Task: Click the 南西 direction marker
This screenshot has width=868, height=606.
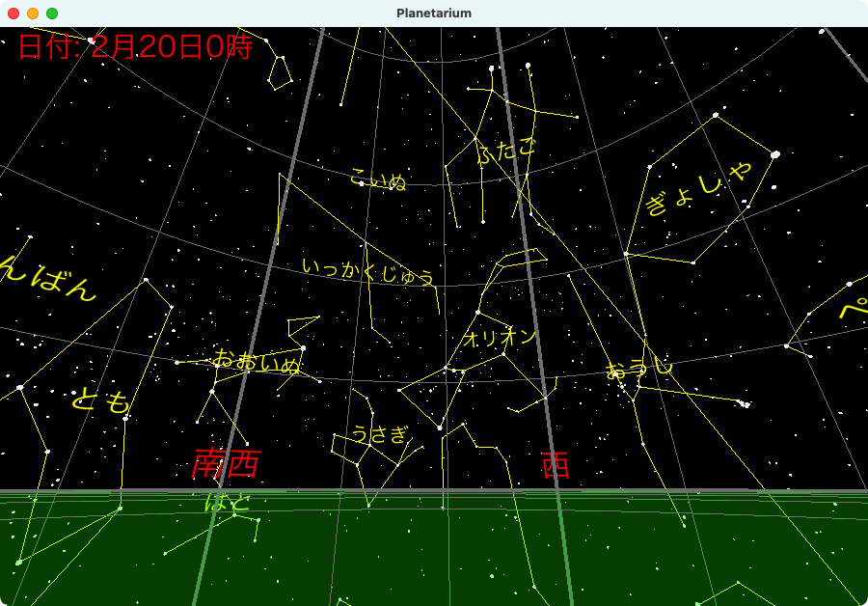Action: (228, 464)
